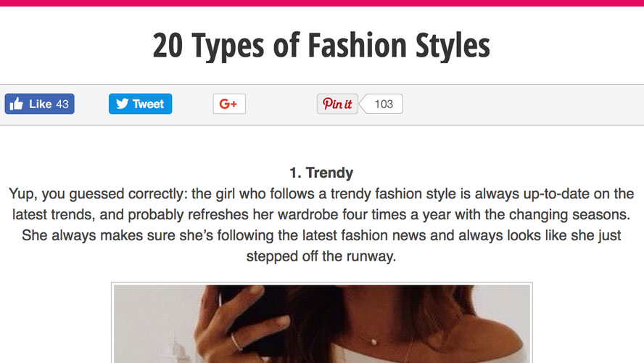Click the Facebook thumbs-up icon
This screenshot has height=363, width=644.
tap(17, 104)
